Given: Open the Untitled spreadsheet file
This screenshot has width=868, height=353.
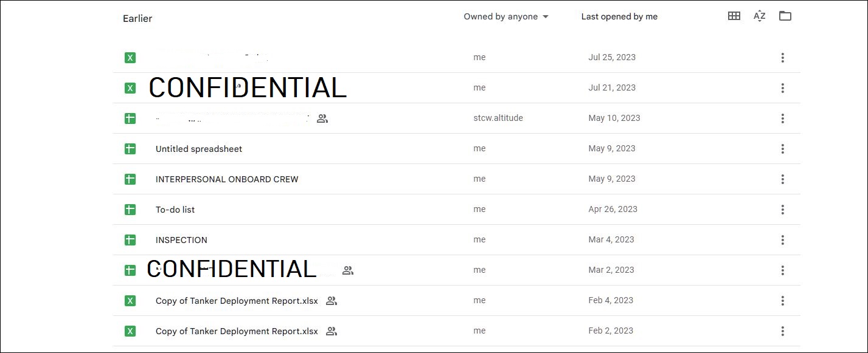Looking at the screenshot, I should click(x=199, y=149).
